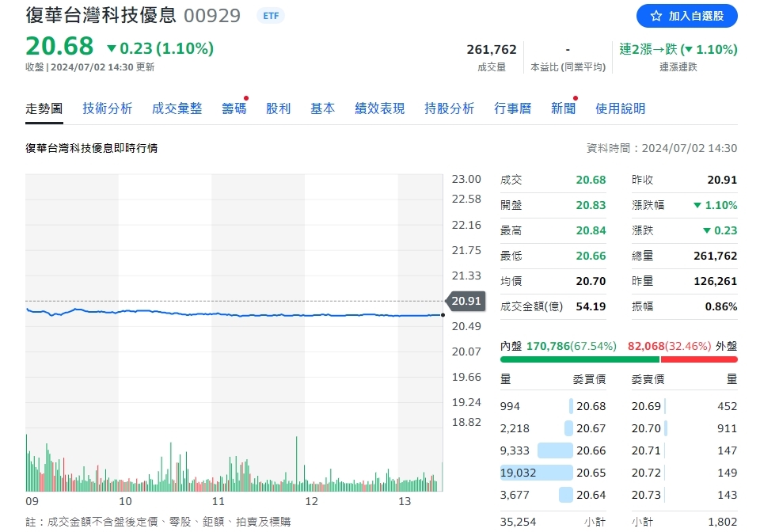This screenshot has height=532, width=760.
Task: Click the red 外盤 ratio bar
Action: [698, 359]
